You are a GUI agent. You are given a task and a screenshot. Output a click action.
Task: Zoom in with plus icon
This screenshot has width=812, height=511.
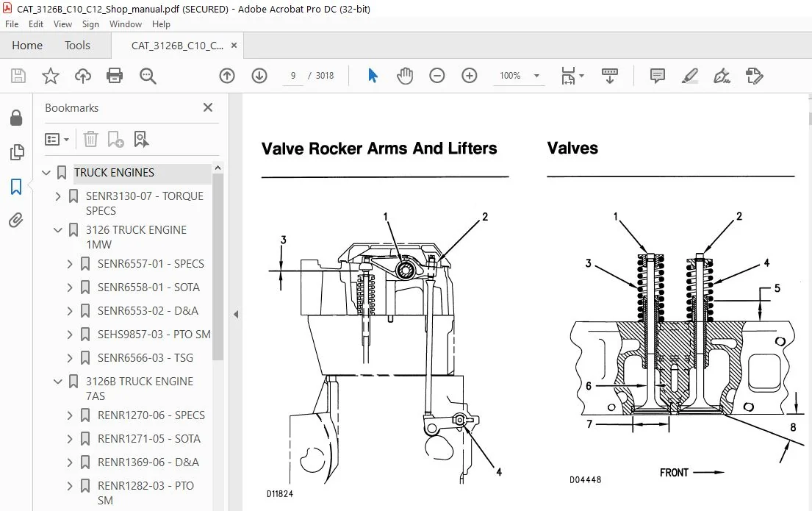pos(469,76)
